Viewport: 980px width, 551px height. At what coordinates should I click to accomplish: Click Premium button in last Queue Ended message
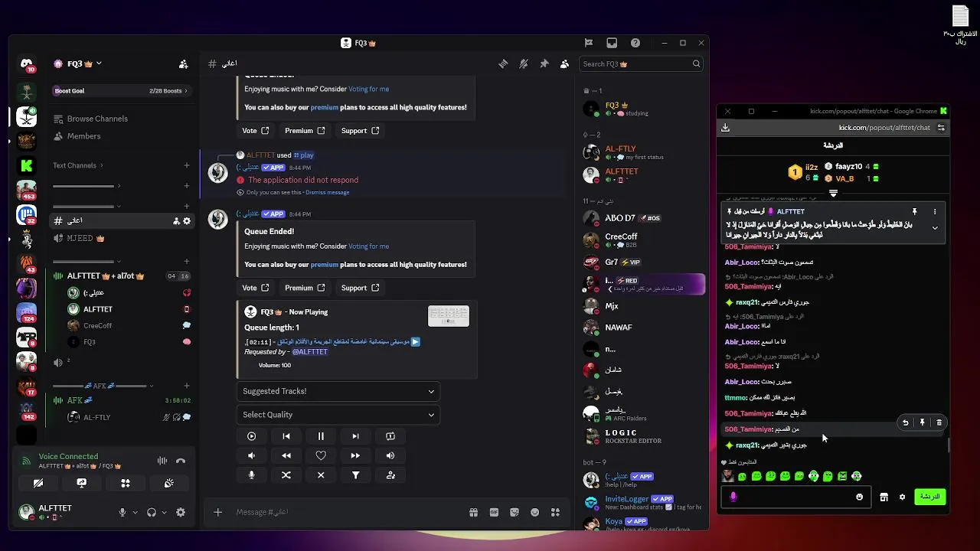[305, 288]
